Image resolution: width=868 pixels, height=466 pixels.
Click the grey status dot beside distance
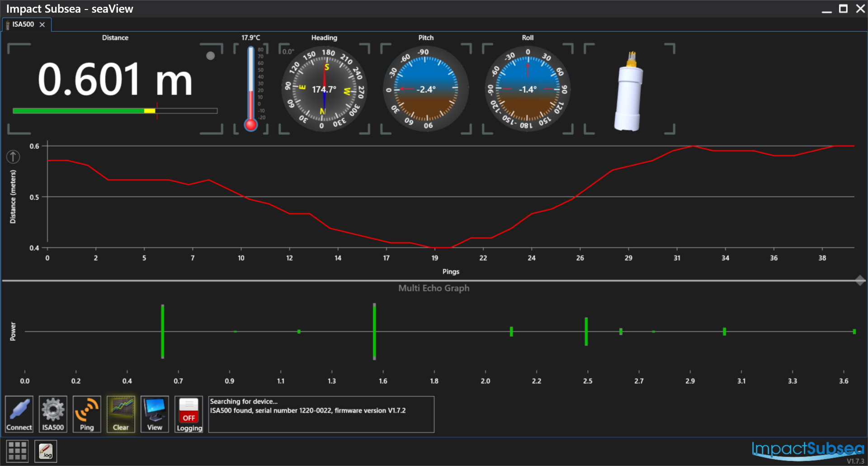(x=210, y=56)
